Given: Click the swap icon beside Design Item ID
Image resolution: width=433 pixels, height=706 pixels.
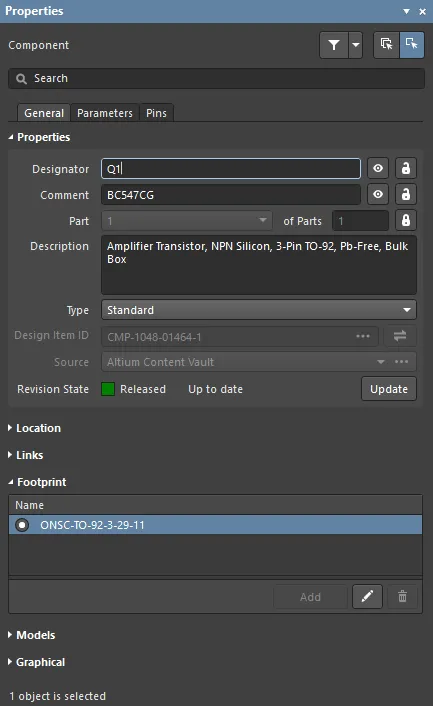Looking at the screenshot, I should [x=400, y=336].
